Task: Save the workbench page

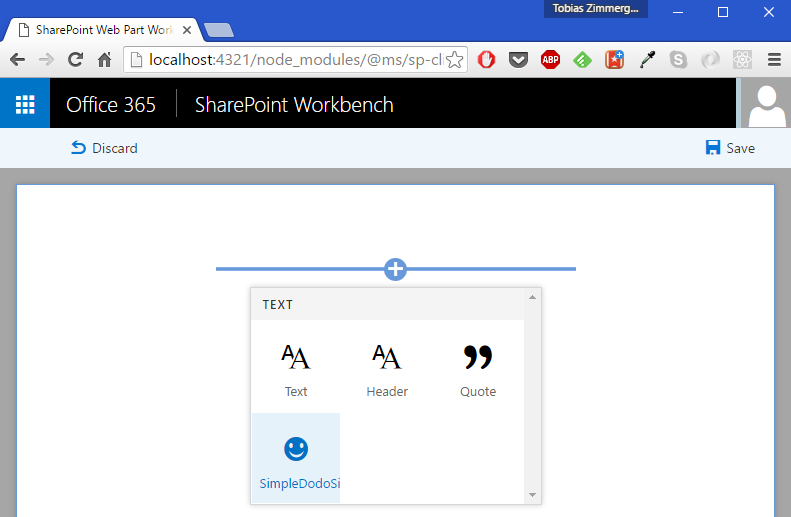Action: (x=730, y=148)
